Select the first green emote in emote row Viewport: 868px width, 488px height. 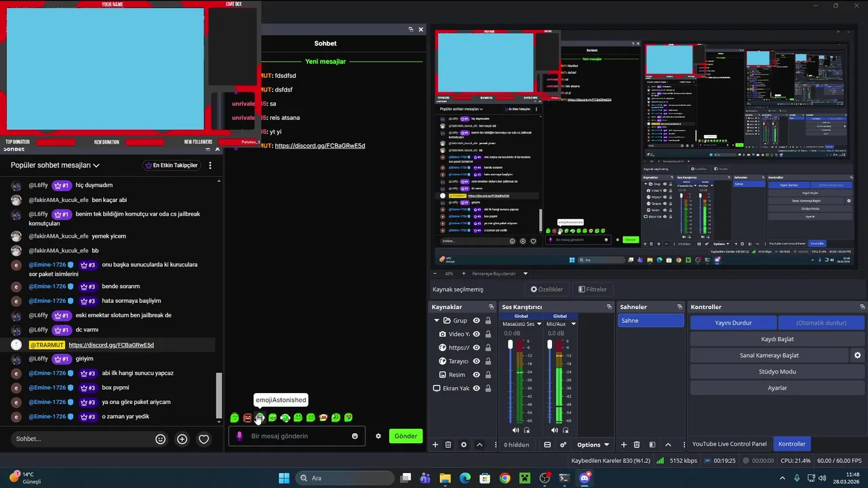[x=235, y=418]
